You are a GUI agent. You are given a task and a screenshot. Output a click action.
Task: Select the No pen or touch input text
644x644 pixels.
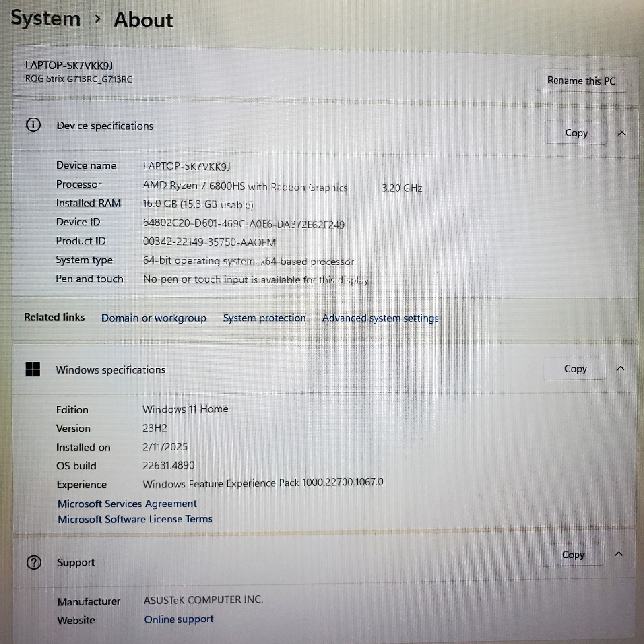(256, 280)
